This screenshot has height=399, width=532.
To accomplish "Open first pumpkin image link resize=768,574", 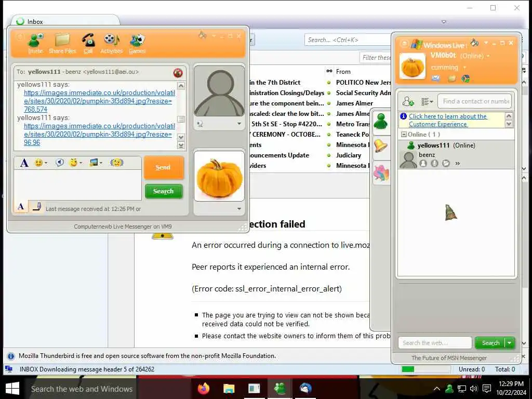I will click(99, 101).
